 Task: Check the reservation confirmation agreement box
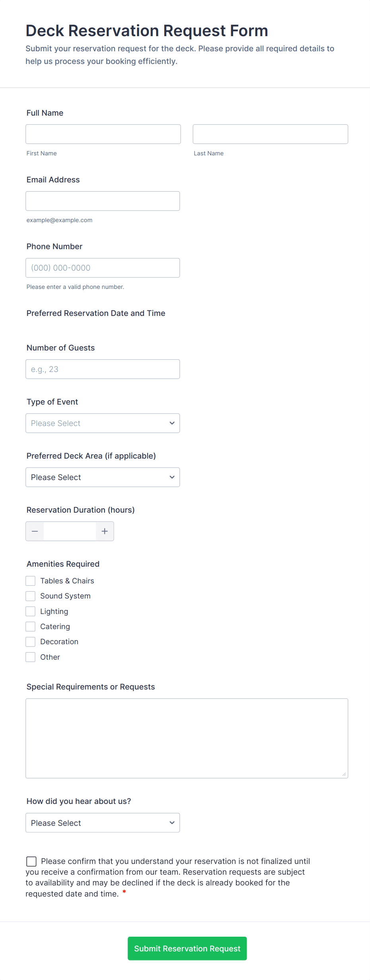31,861
